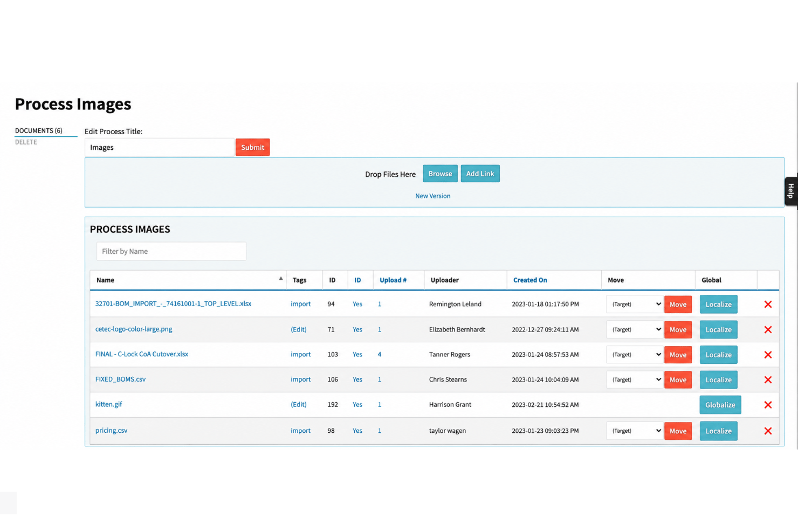Focus the Filter by Name field
This screenshot has height=532, width=798.
[x=171, y=251]
